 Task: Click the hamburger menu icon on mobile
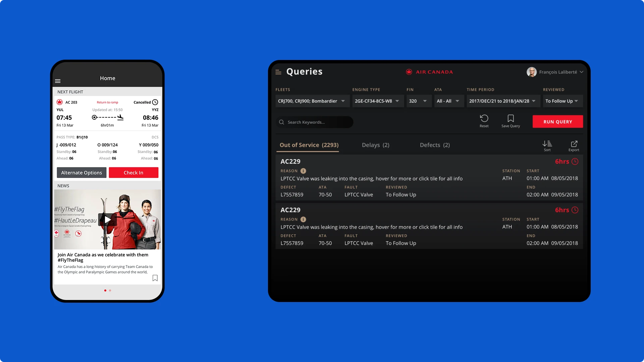pos(57,80)
